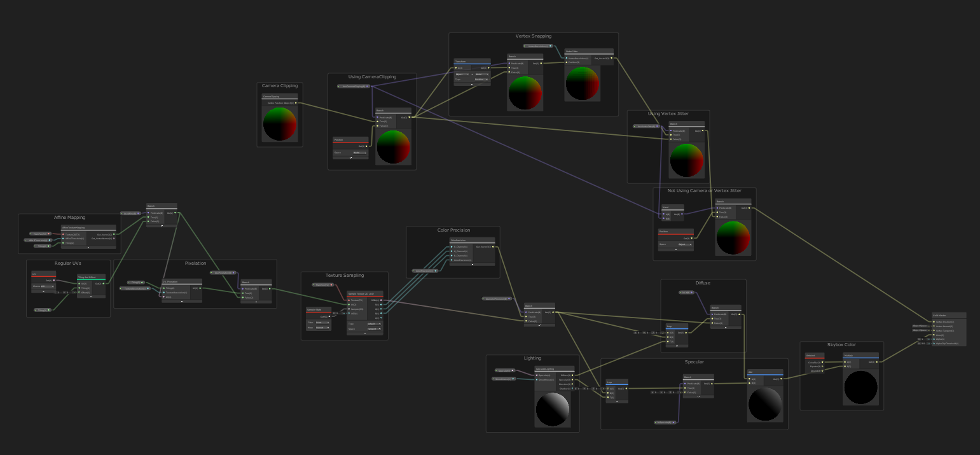980x455 pixels.
Task: Select the Using Vertex Jitter group title
Action: [668, 113]
